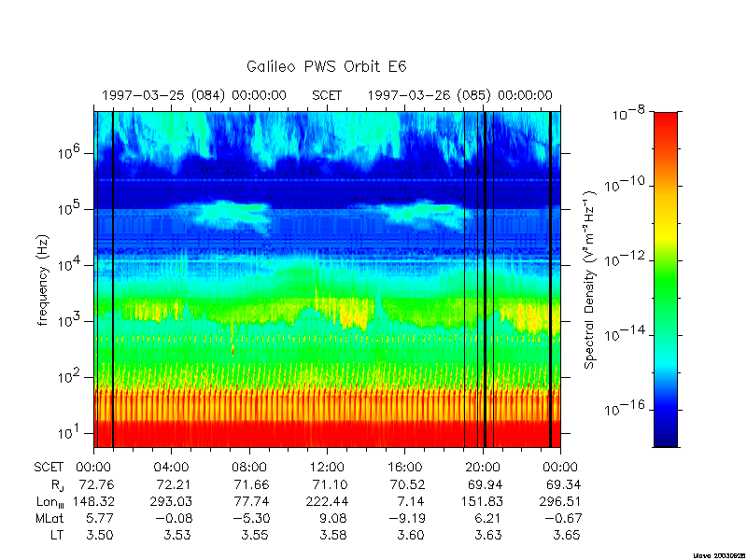This screenshot has height=560, width=747.
Task: Click the RJ value 69.34
Action: pos(563,484)
